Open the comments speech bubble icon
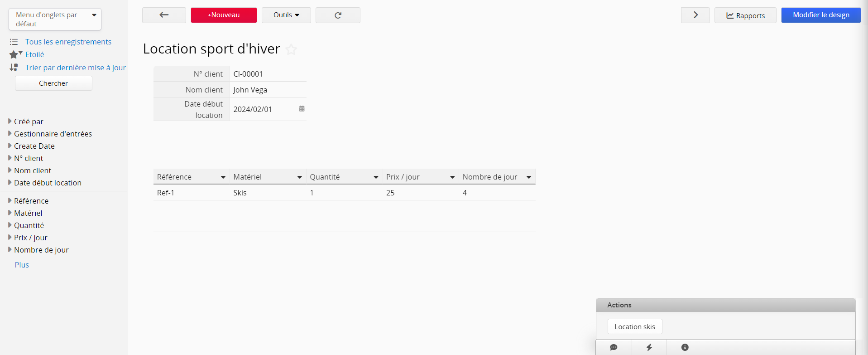The image size is (868, 355). 614,347
